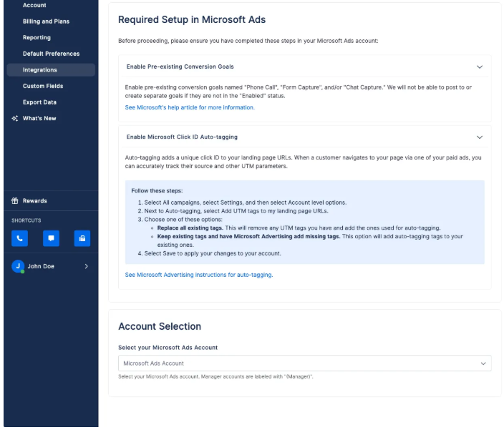Click the Enable Pre-existing Conversion Goals title
504x430 pixels.
coord(180,67)
